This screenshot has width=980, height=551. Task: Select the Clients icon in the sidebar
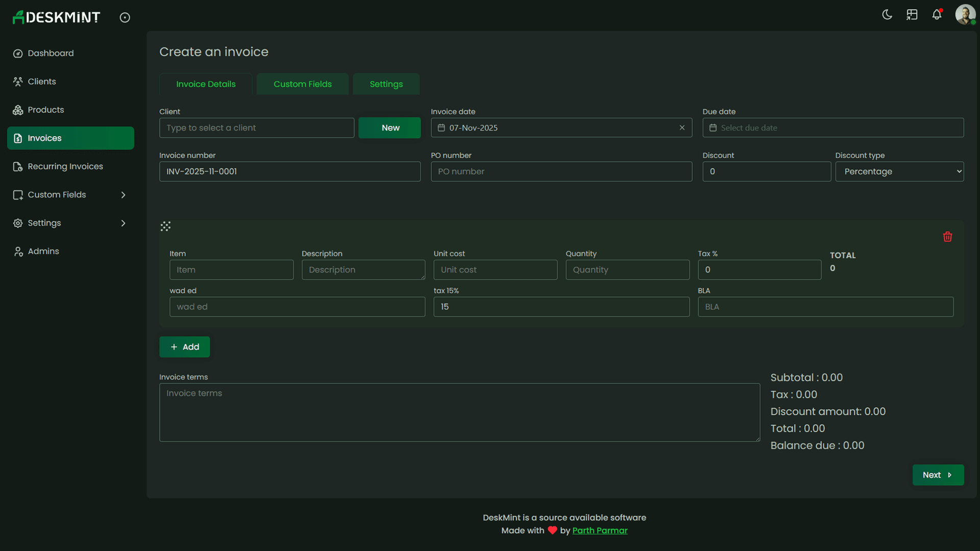pyautogui.click(x=18, y=81)
